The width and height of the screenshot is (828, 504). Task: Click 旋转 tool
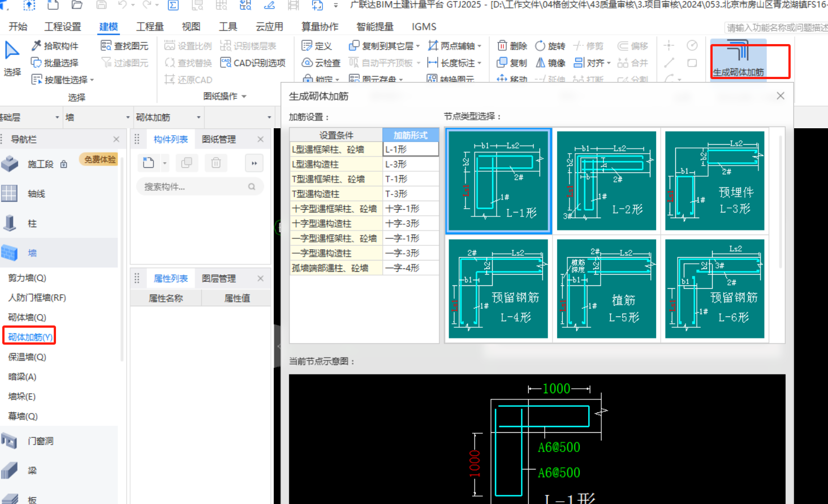pos(550,46)
